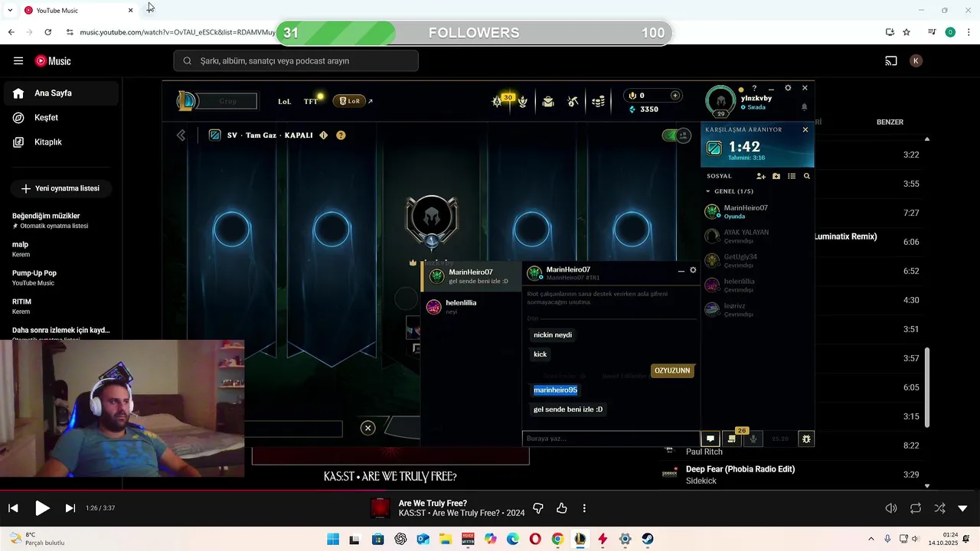Switch to LoL tab in client

point(284,101)
